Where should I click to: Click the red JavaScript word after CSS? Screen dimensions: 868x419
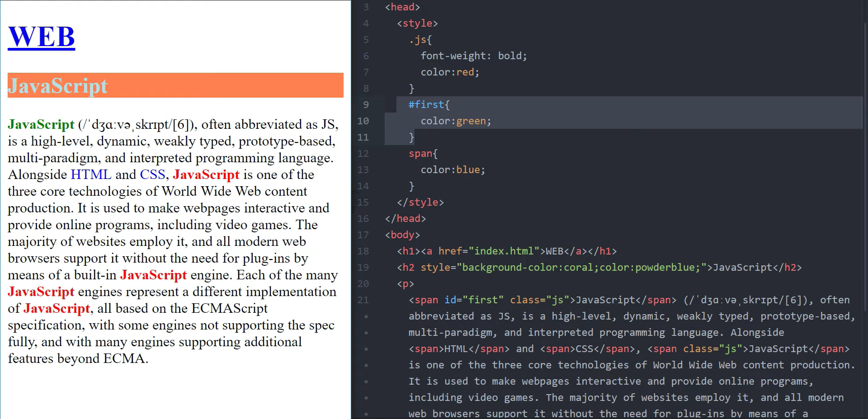[x=206, y=174]
